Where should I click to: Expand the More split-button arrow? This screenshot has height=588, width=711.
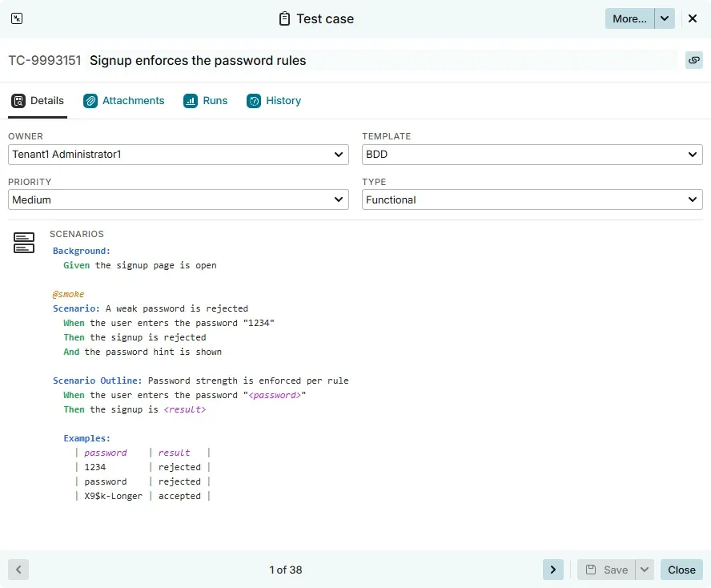pos(665,18)
